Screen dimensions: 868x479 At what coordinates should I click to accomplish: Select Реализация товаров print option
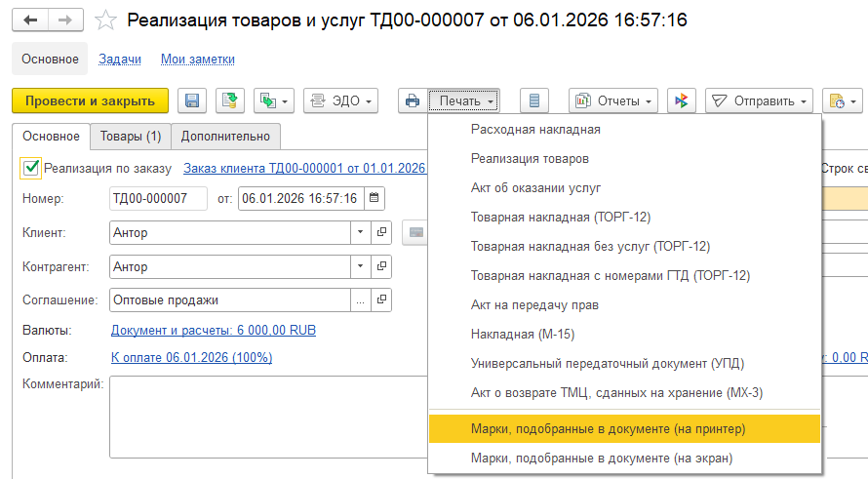(x=625, y=158)
